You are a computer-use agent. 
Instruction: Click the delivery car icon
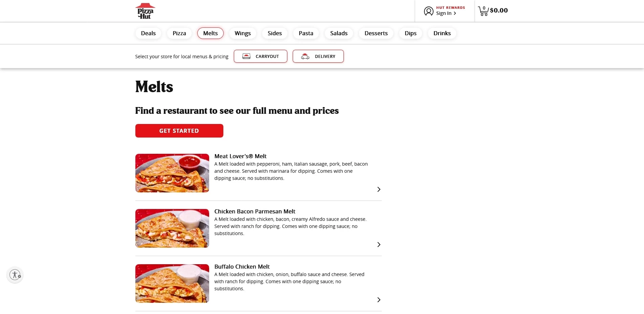(x=305, y=56)
